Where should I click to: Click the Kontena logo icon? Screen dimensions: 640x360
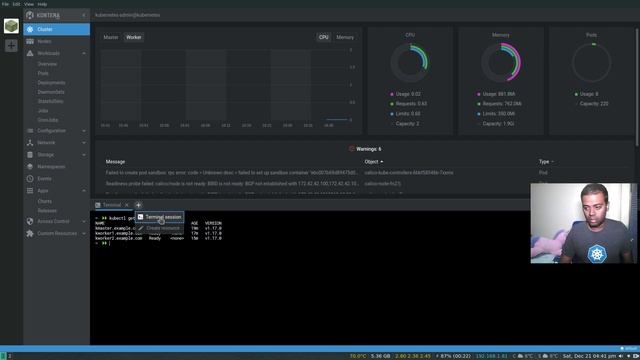point(30,15)
